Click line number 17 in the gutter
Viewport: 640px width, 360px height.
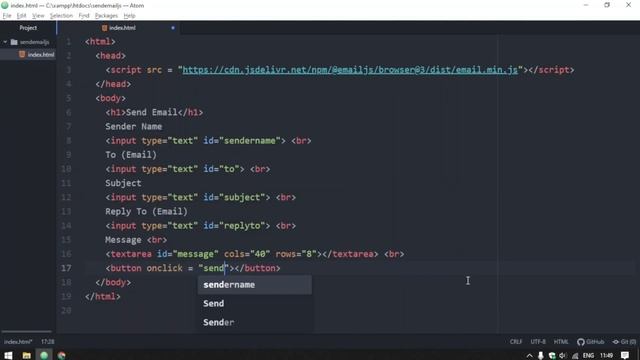click(66, 268)
